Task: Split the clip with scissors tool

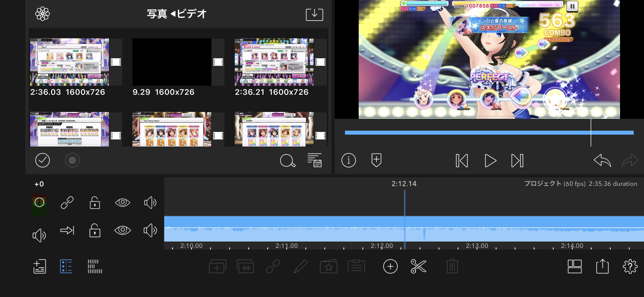Action: 418,266
